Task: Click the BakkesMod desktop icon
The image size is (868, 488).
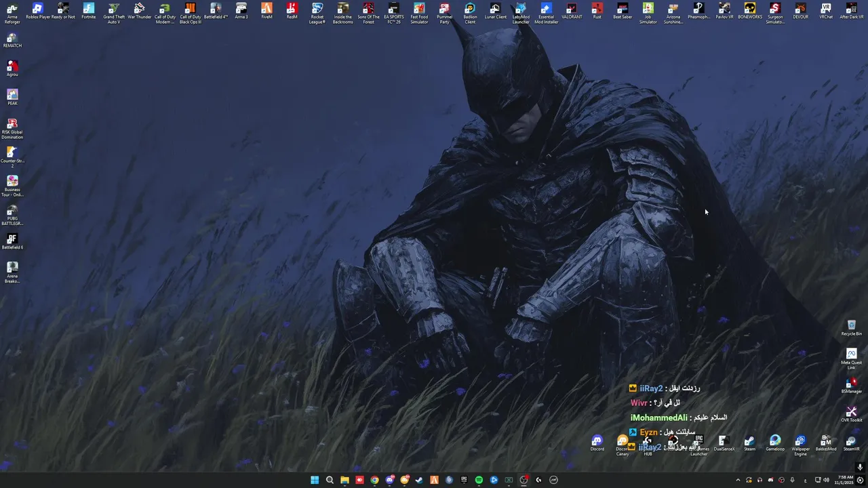Action: coord(826,443)
